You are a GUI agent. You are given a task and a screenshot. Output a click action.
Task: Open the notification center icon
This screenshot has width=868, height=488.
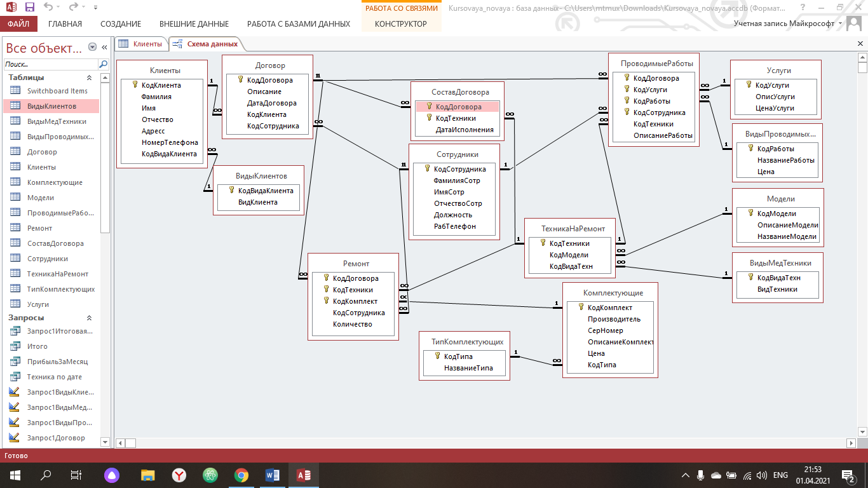point(848,475)
